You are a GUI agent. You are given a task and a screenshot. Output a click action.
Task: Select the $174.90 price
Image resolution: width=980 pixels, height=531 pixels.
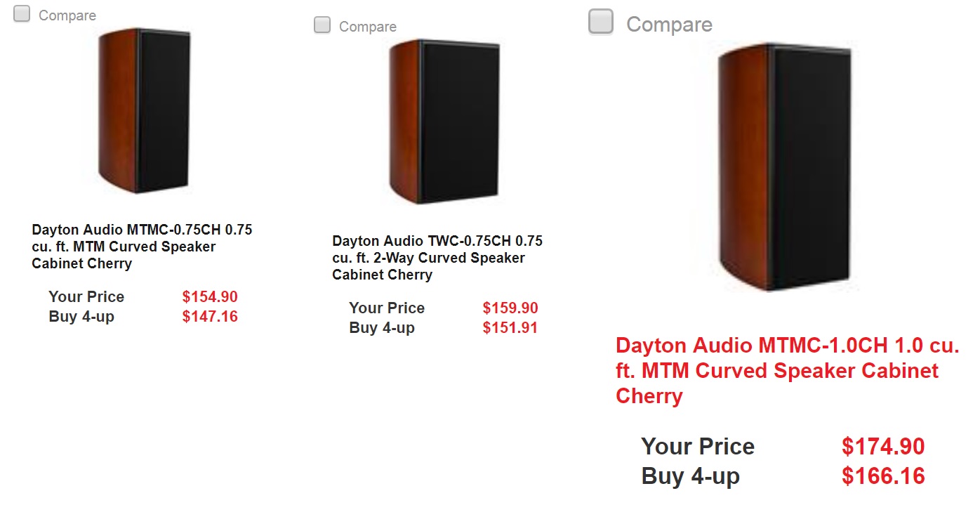883,447
